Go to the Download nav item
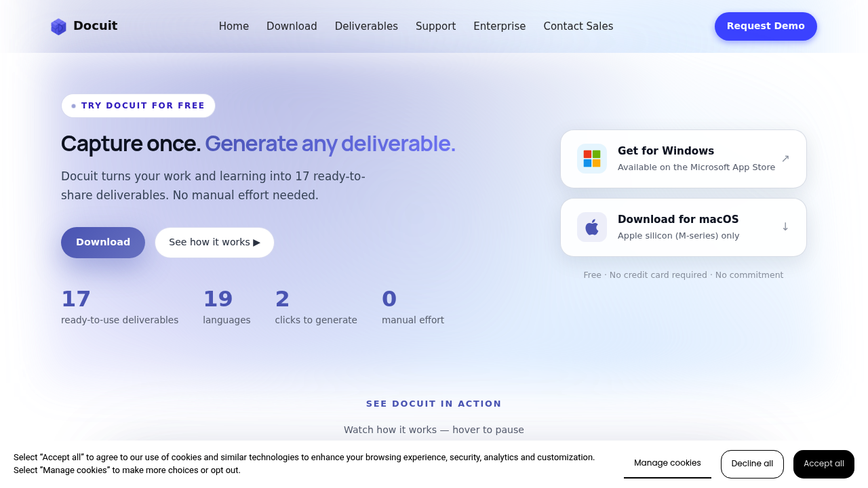868x488 pixels. [292, 26]
